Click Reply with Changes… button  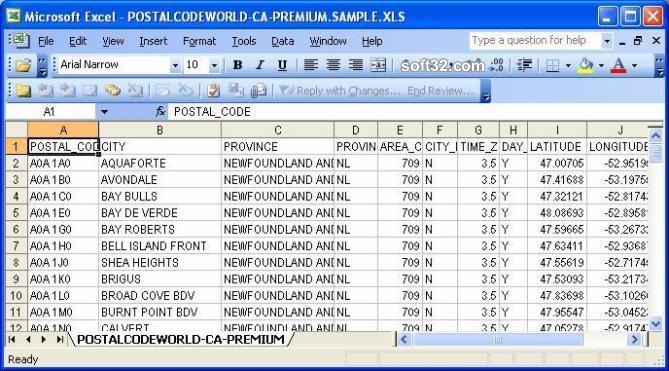coord(339,90)
